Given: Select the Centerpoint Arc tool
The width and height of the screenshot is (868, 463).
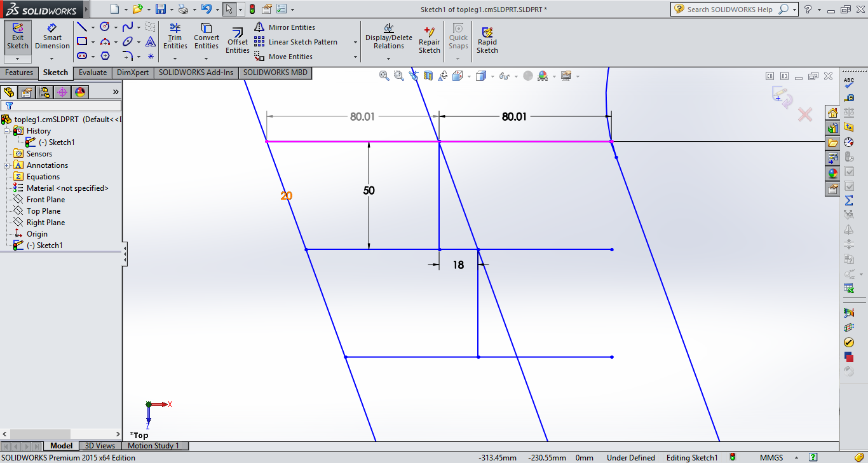Looking at the screenshot, I should point(105,41).
